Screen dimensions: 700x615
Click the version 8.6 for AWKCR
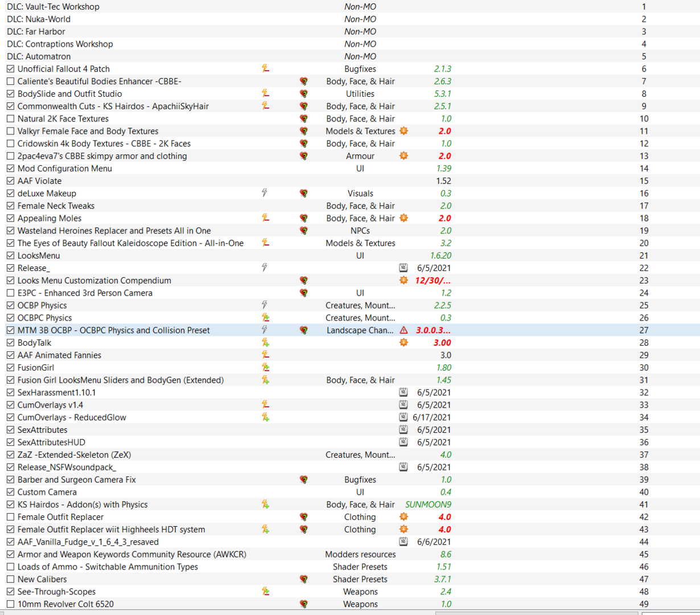click(x=446, y=554)
